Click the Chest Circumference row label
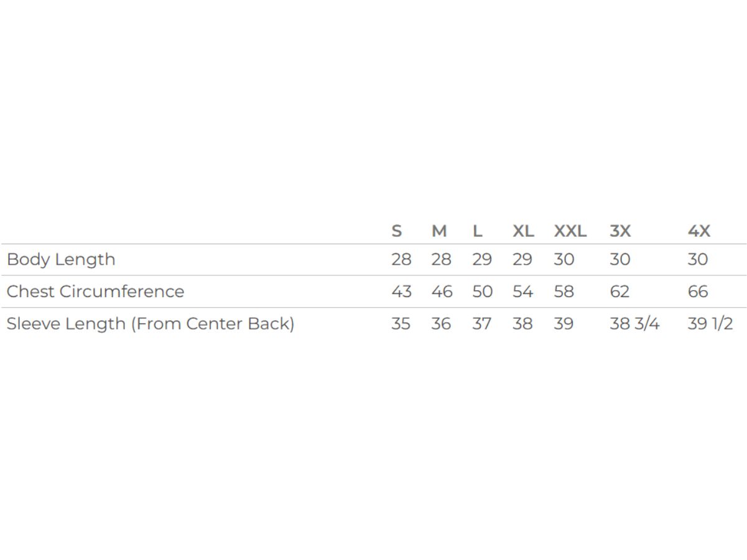This screenshot has width=747, height=560. (x=95, y=291)
